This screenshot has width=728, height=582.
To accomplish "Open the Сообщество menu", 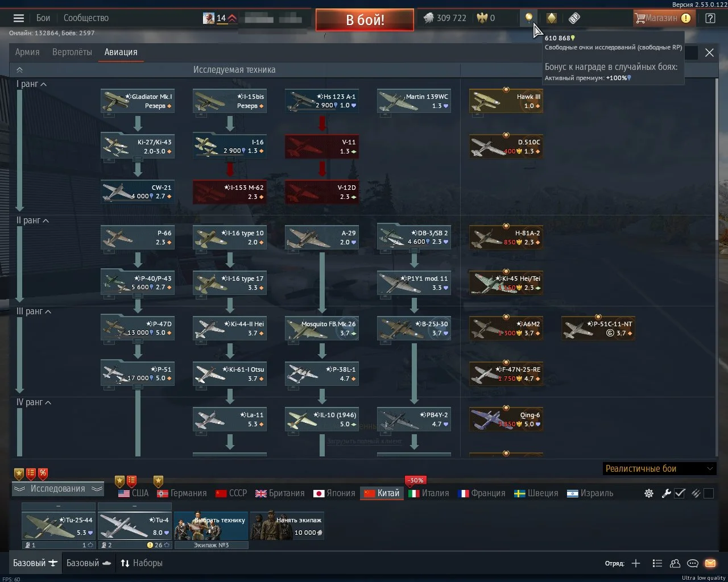I will pyautogui.click(x=86, y=18).
